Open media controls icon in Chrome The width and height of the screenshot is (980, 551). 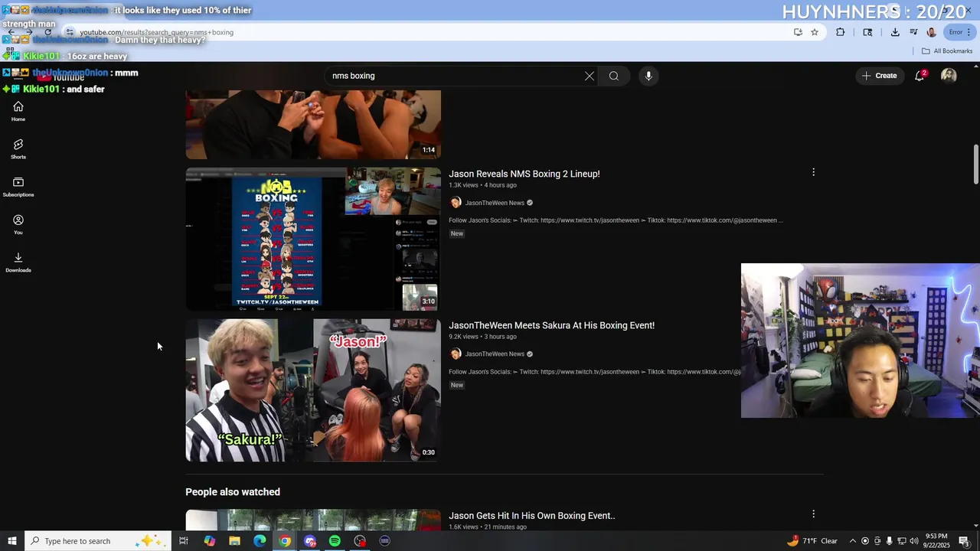913,32
